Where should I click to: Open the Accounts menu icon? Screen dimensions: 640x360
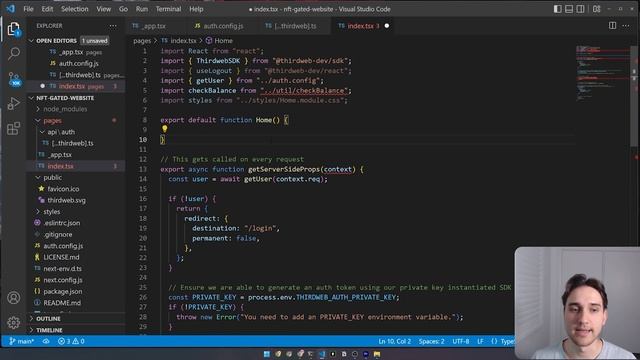13,298
